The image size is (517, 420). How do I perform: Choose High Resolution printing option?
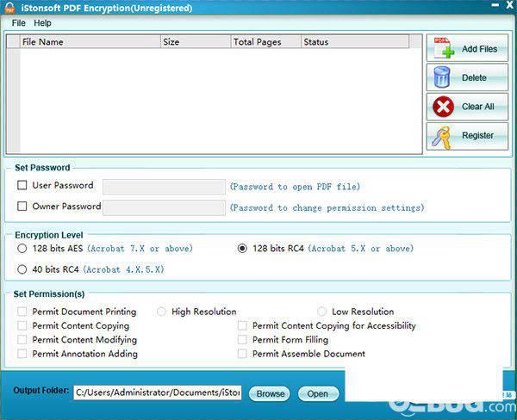(161, 312)
